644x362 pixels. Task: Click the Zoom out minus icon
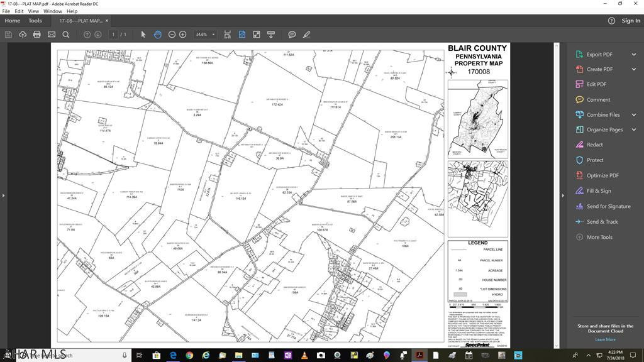[x=172, y=35]
